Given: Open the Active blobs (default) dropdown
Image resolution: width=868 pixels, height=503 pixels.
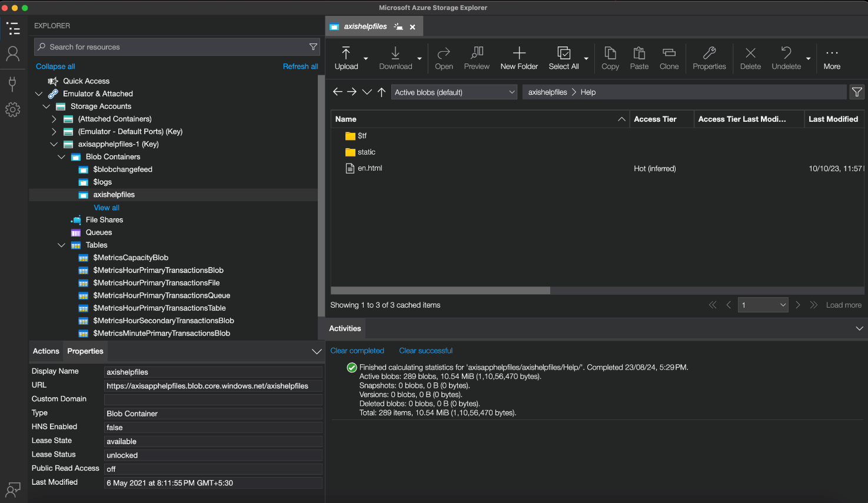Looking at the screenshot, I should click(x=454, y=92).
